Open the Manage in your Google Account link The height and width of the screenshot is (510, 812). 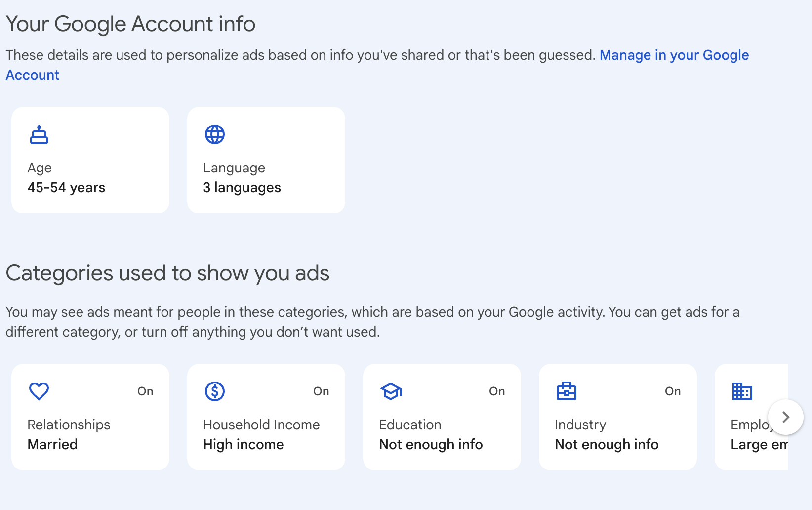[674, 55]
